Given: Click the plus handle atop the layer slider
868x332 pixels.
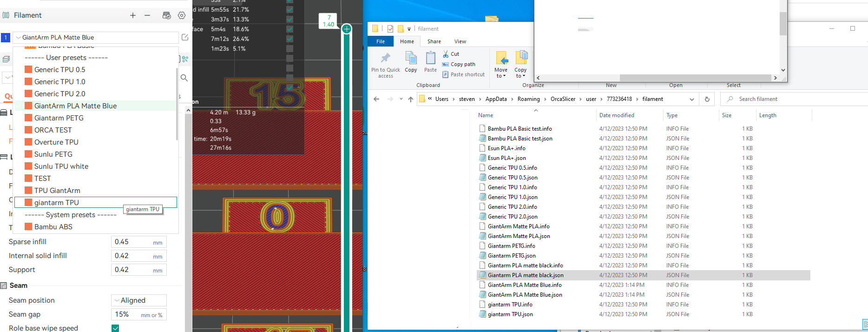Looking at the screenshot, I should pyautogui.click(x=347, y=29).
